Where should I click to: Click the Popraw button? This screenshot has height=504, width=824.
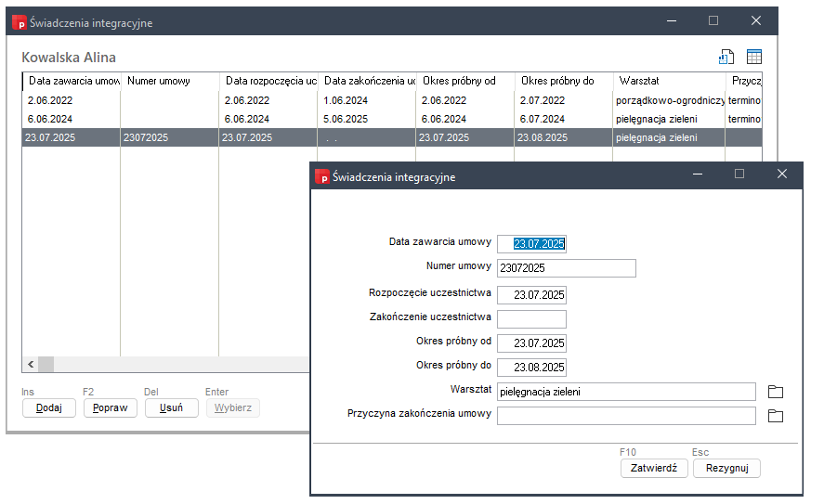point(111,407)
